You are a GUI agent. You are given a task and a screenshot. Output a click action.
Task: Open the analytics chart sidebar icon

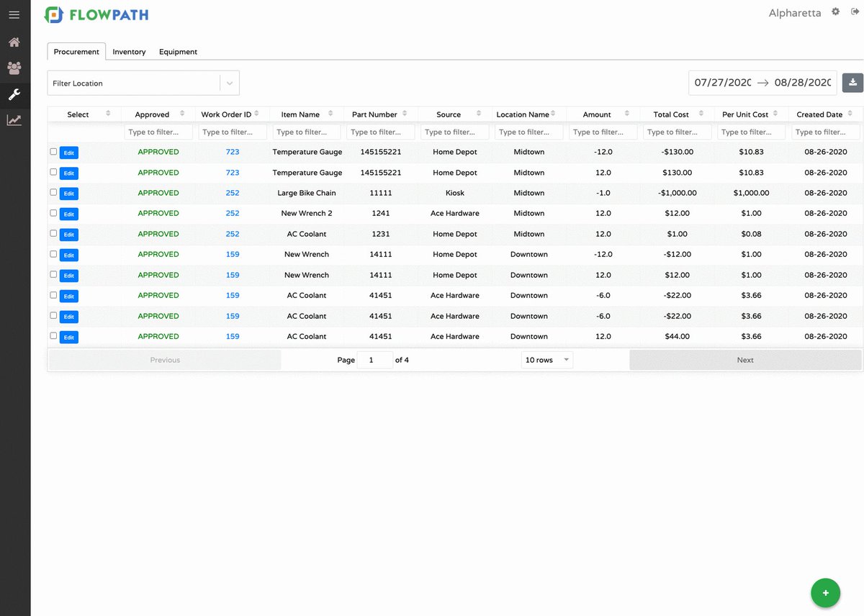click(14, 120)
